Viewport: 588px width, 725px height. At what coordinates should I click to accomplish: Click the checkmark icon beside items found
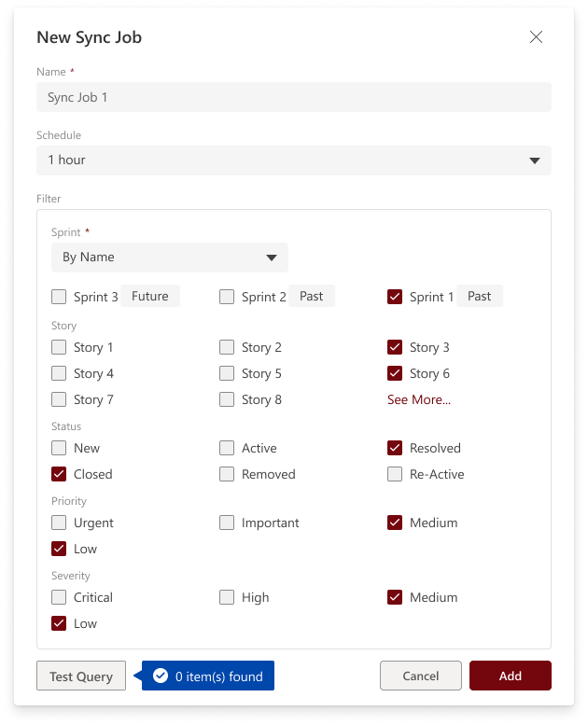161,676
